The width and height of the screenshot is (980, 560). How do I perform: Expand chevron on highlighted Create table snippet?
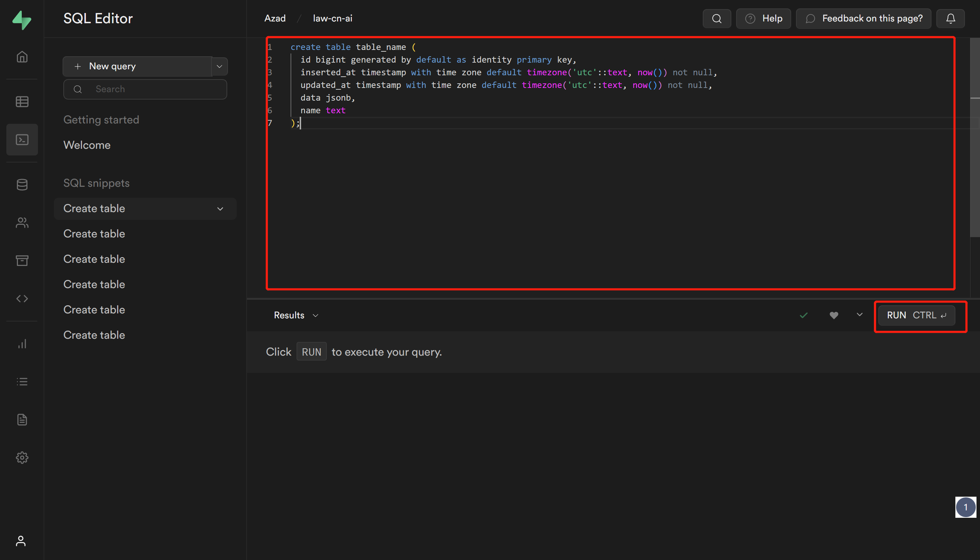pyautogui.click(x=220, y=209)
